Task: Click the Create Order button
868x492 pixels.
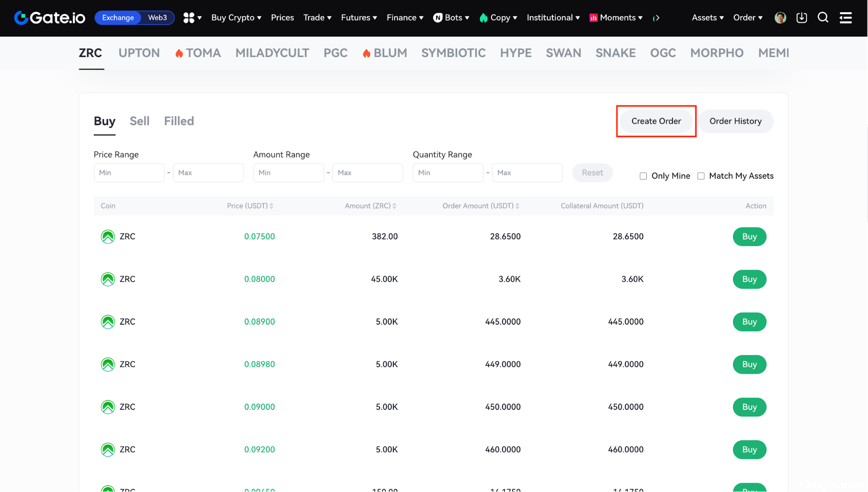Action: coord(656,121)
